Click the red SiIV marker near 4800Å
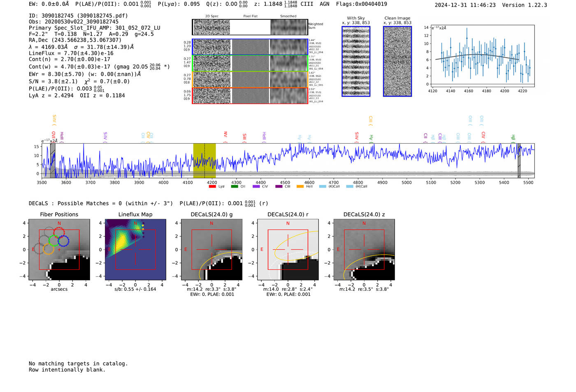The image size is (576, 392). point(357,137)
